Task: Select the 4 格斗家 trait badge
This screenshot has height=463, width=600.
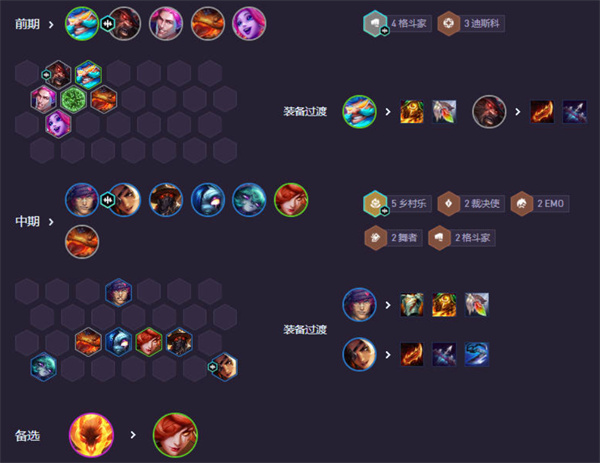Action: 397,24
